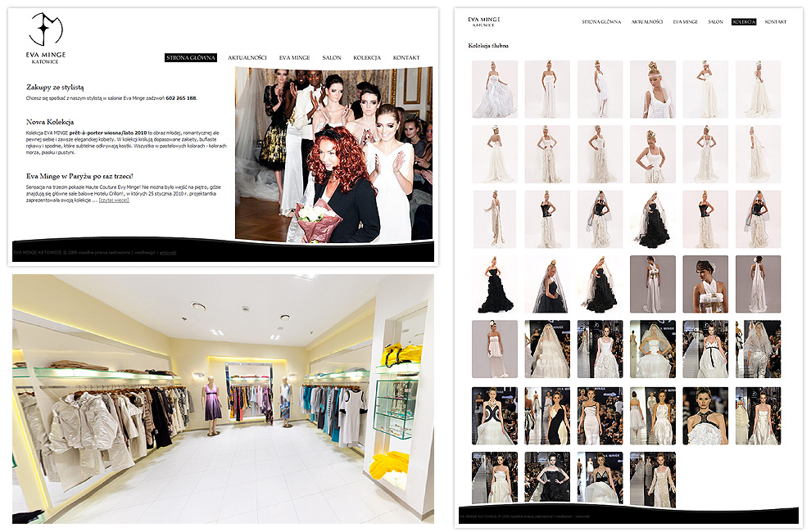This screenshot has height=532, width=811.
Task: Click the 'czytaj więcej' link
Action: point(114,200)
